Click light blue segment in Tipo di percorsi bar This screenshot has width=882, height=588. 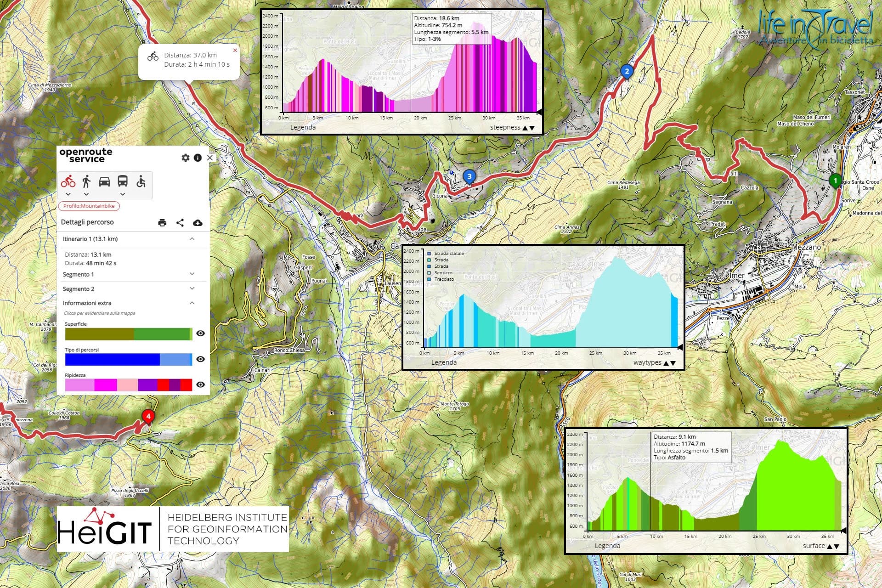pos(175,359)
